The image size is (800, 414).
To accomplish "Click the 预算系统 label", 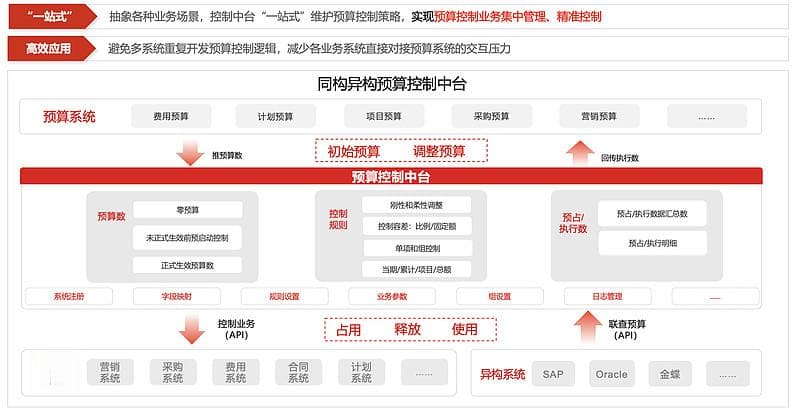I will tap(69, 116).
